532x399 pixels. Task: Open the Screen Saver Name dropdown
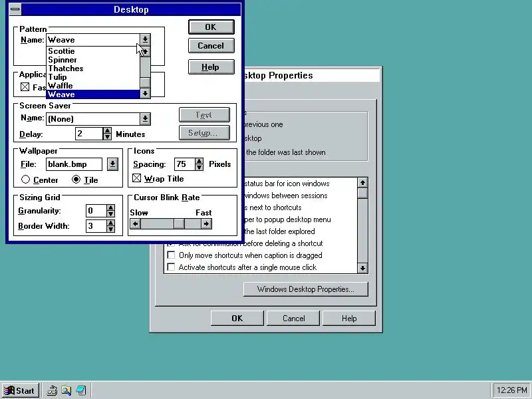[x=145, y=119]
